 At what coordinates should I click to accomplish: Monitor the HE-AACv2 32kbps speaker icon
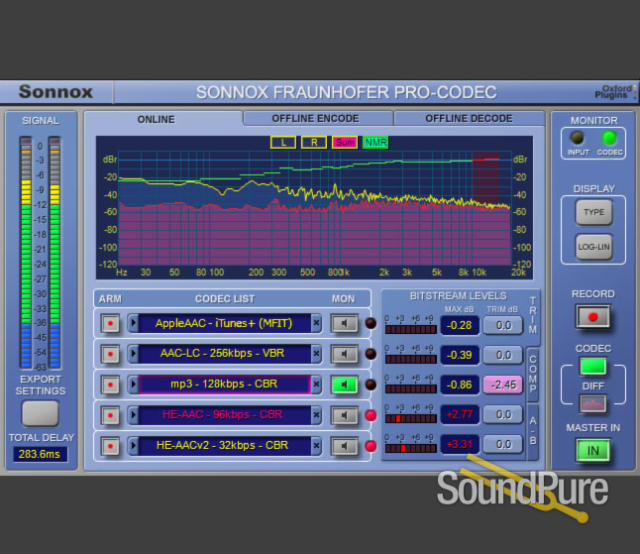tap(344, 446)
